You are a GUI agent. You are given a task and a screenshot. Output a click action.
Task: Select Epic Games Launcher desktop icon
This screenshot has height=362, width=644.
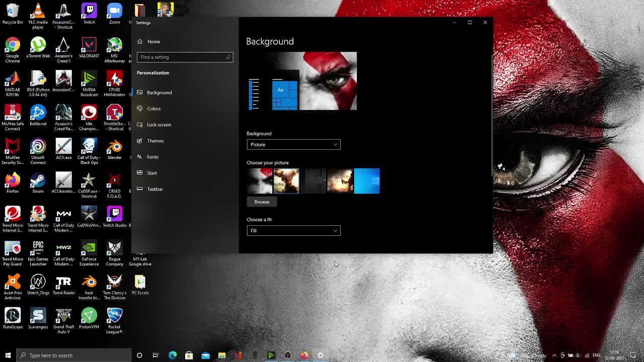tap(38, 253)
